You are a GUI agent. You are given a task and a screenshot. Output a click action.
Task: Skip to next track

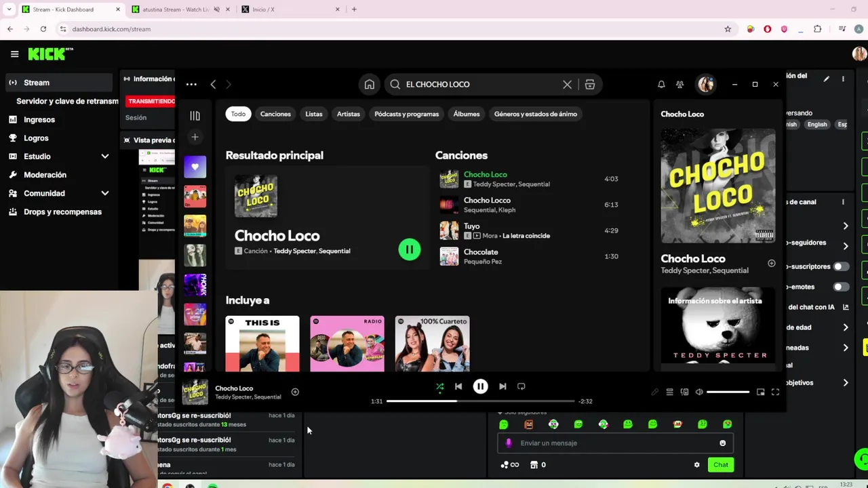click(502, 386)
